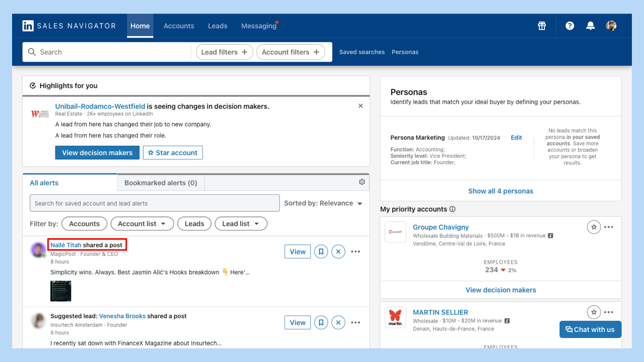This screenshot has width=644, height=362.
Task: Expand the Lead list filter
Action: pos(241,224)
